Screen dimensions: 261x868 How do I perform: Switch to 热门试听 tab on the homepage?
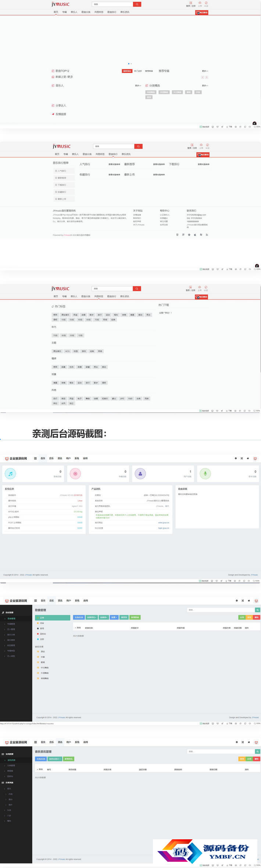point(138,71)
